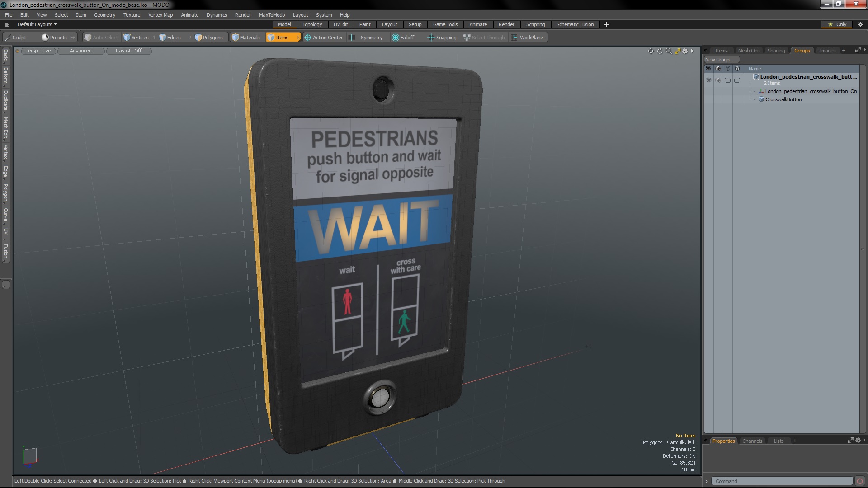Toggle visibility eye of London_pedestrian group
This screenshot has width=868, height=488.
tap(708, 80)
